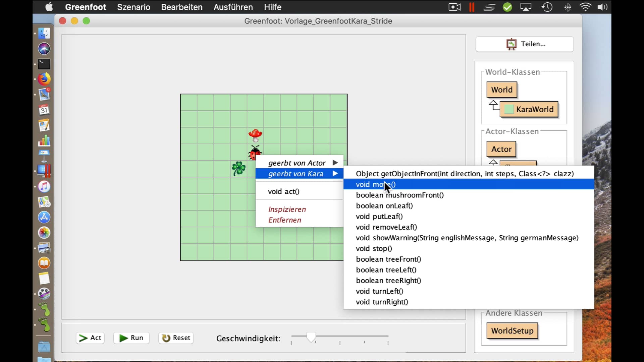Click void turnLeft() method entry
The height and width of the screenshot is (362, 644).
point(379,291)
